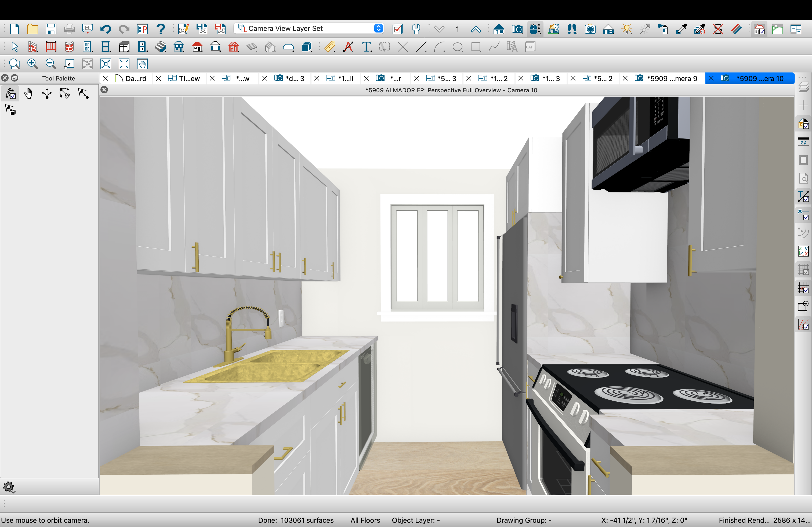Pick the material eyedropper tool
The height and width of the screenshot is (527, 812).
pyautogui.click(x=681, y=29)
